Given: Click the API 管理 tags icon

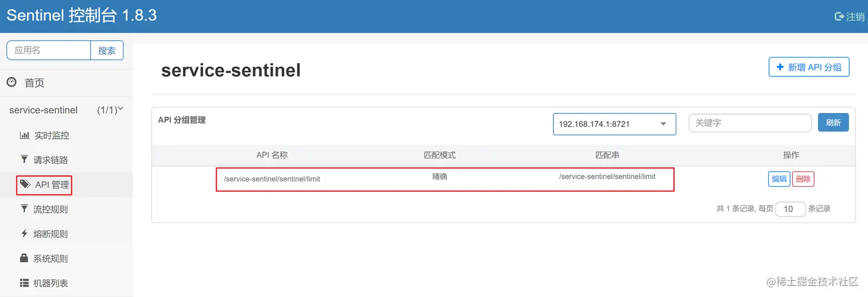Looking at the screenshot, I should tap(25, 184).
